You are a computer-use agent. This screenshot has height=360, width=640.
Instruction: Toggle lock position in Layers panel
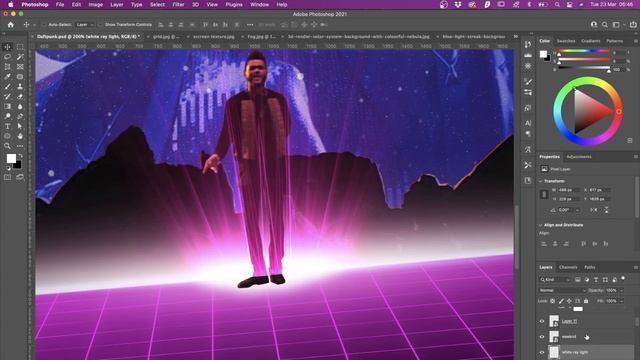[569, 301]
